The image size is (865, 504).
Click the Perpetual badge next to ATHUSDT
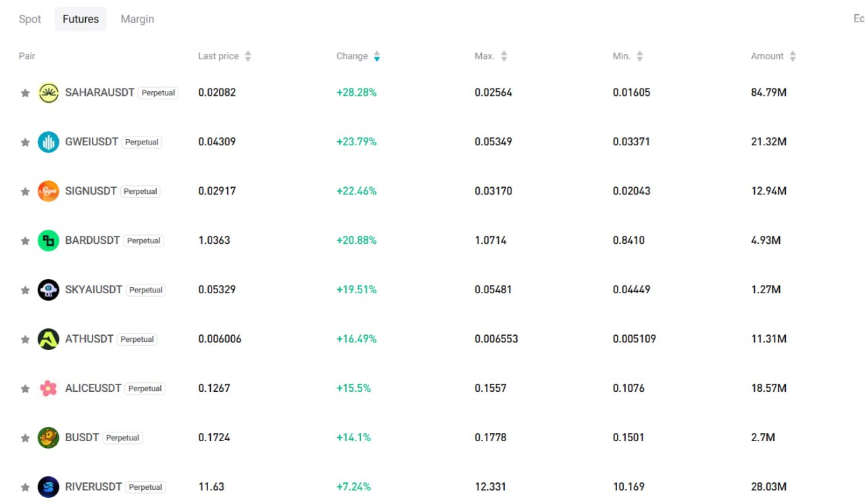click(x=137, y=339)
